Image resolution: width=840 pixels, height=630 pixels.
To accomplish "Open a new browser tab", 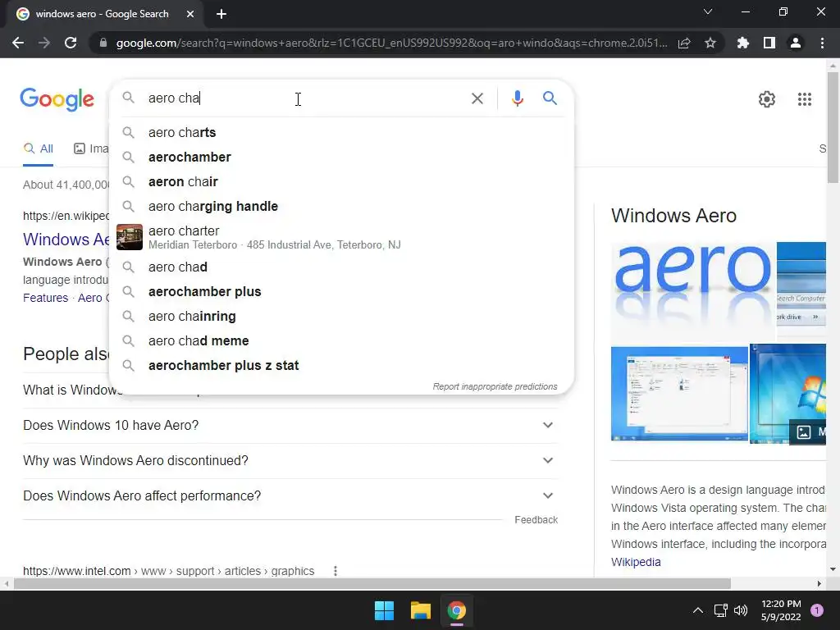I will pos(221,14).
